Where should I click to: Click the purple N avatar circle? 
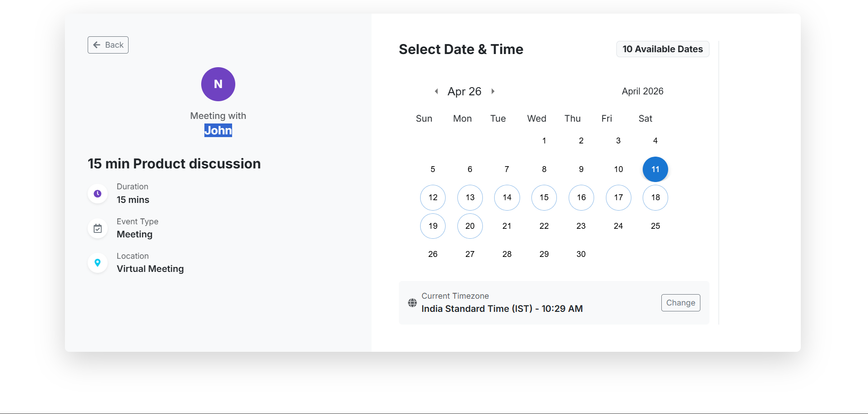pyautogui.click(x=218, y=84)
